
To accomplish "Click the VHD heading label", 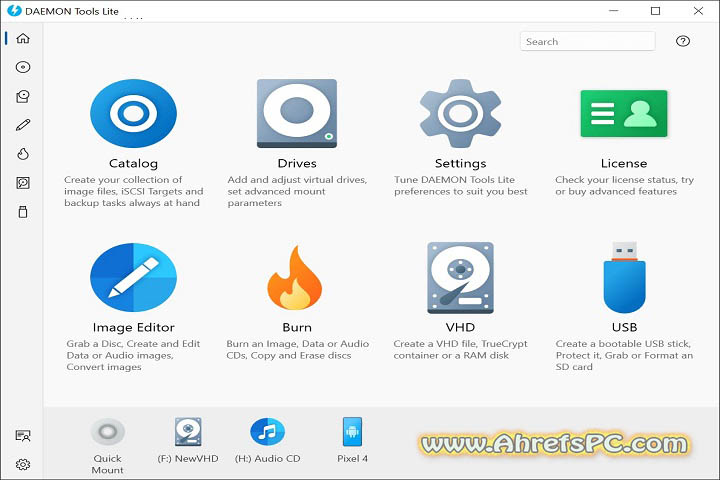I will pos(460,328).
